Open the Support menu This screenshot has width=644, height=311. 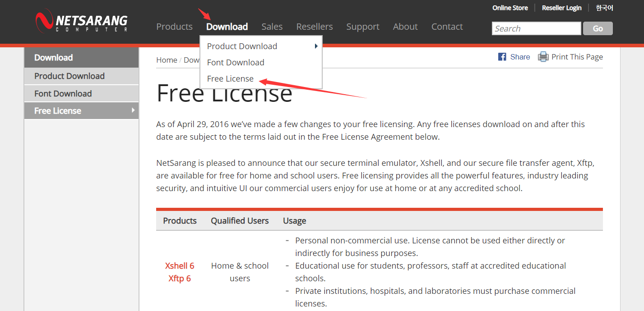pyautogui.click(x=363, y=27)
